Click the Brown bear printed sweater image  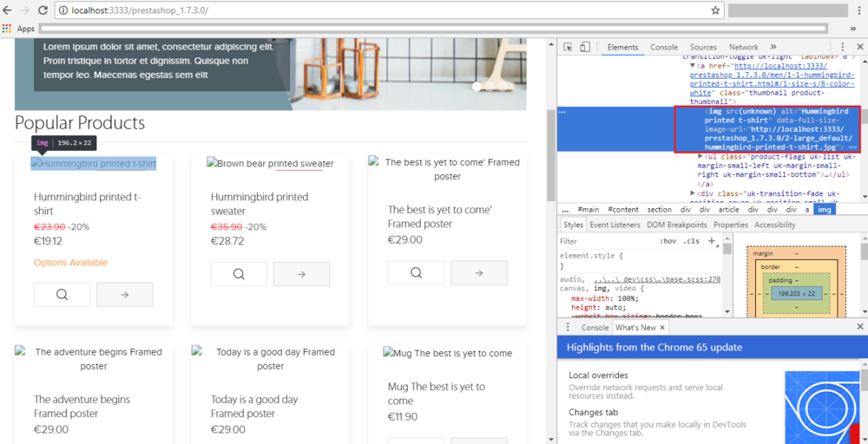tap(270, 164)
